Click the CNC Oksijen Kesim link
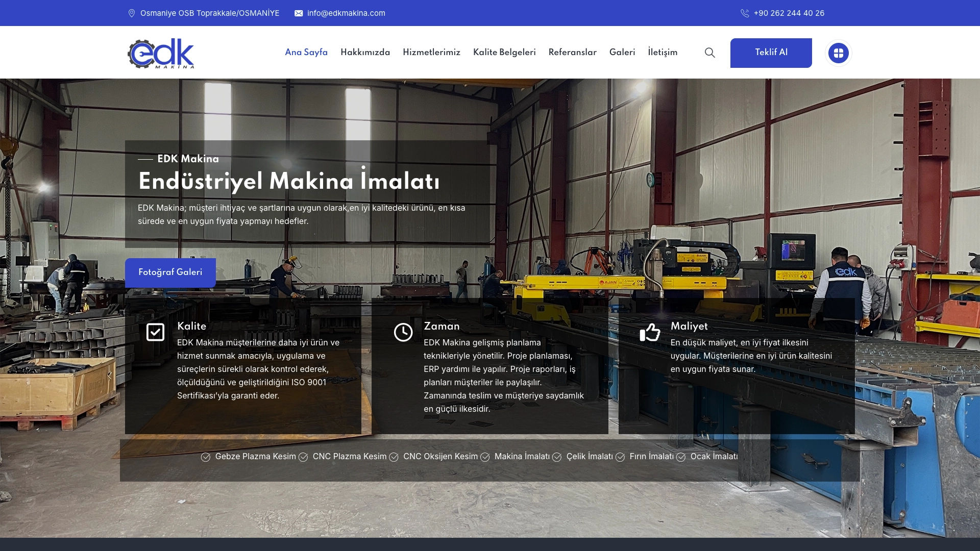980x551 pixels. [440, 456]
